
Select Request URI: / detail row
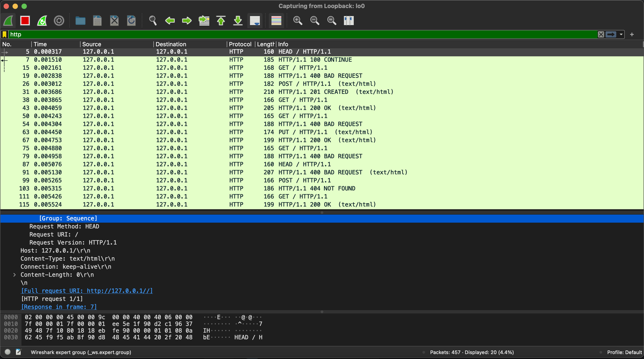click(322, 234)
